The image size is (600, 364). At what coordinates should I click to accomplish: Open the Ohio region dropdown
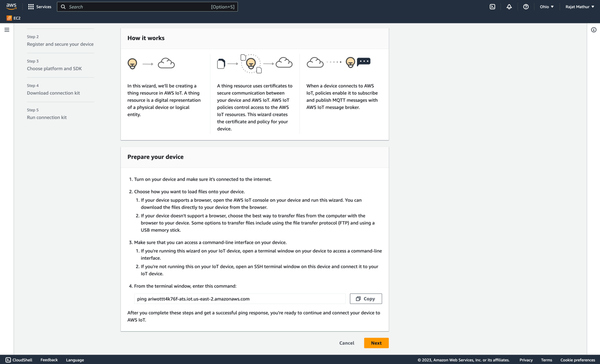(x=546, y=7)
